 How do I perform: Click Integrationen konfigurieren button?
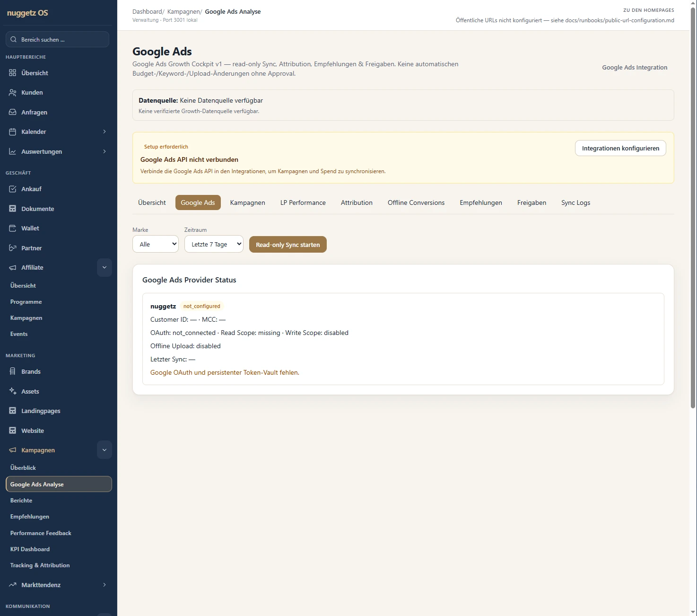click(x=620, y=148)
